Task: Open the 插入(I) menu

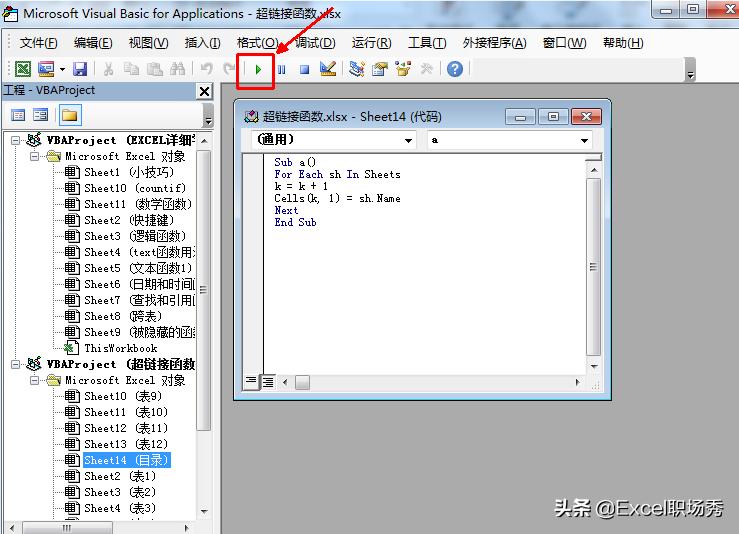Action: 202,43
